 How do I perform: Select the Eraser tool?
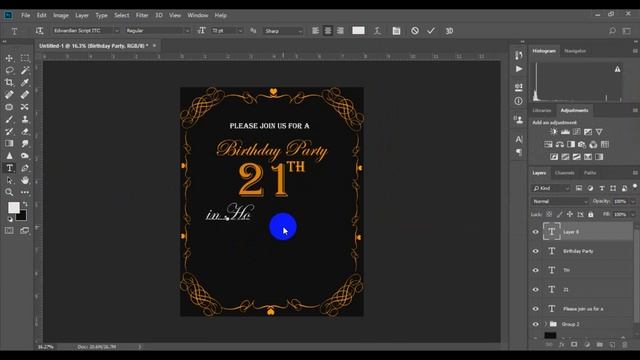click(25, 131)
